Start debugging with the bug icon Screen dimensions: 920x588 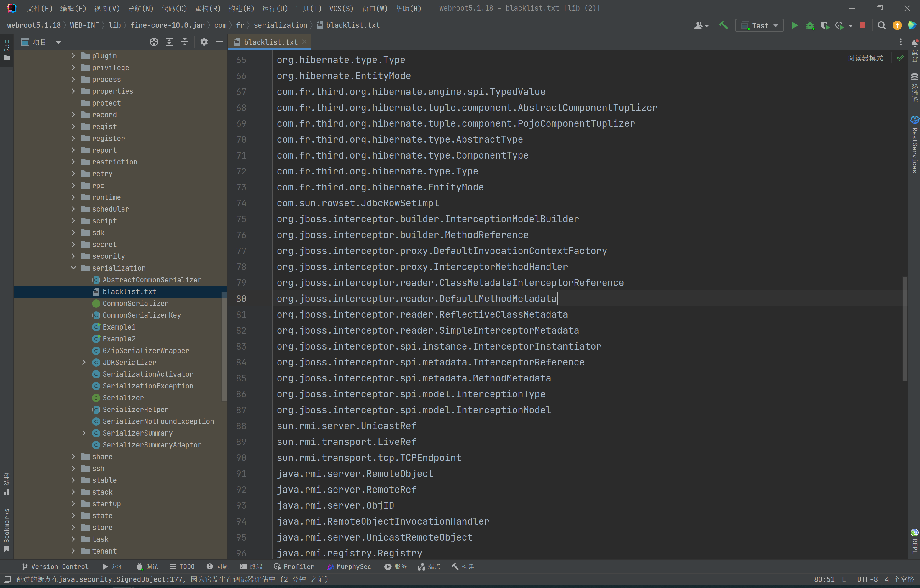(x=810, y=26)
